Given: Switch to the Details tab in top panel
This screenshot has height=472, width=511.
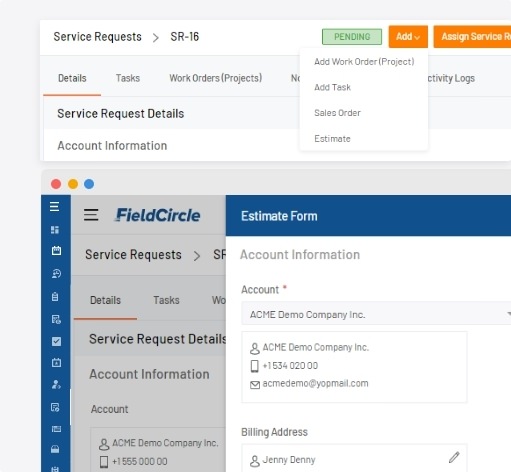Looking at the screenshot, I should point(72,78).
